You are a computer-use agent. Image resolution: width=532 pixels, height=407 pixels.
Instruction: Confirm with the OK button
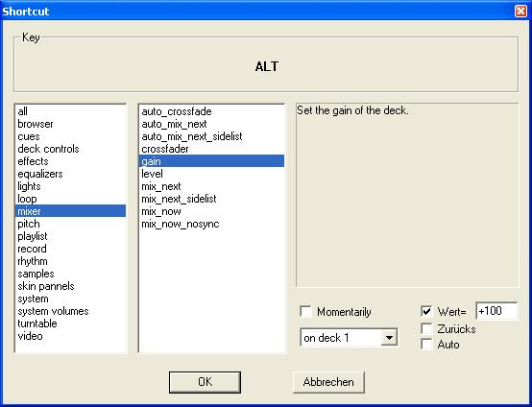205,382
